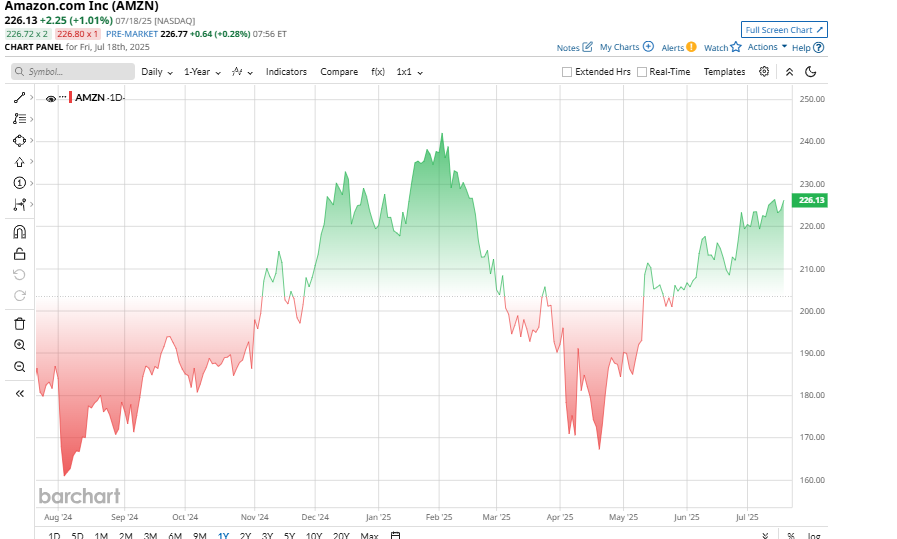897x539 pixels.
Task: Open chart settings gear icon
Action: click(x=764, y=72)
